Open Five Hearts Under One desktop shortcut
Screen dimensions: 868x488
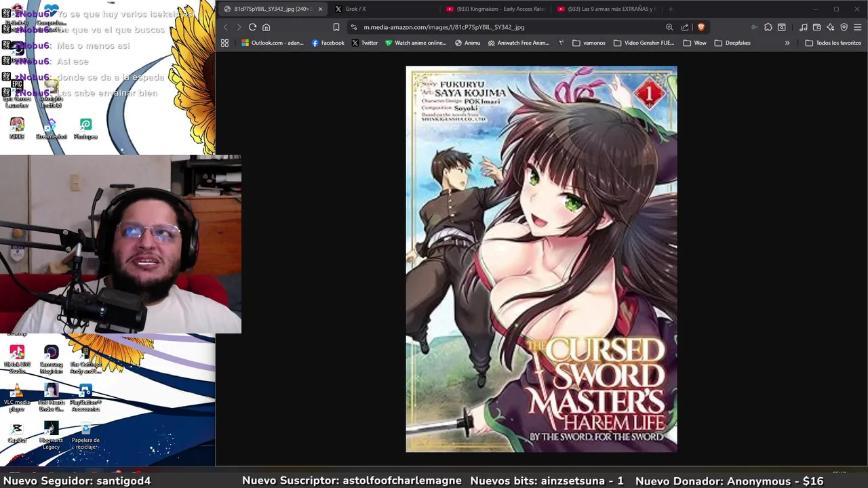click(x=52, y=397)
